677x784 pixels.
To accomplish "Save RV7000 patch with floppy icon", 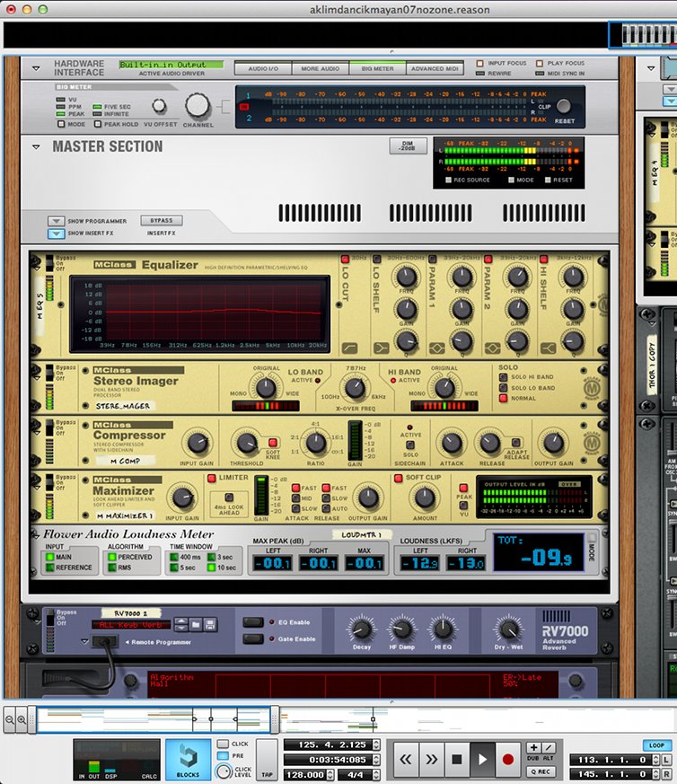I will pyautogui.click(x=210, y=624).
